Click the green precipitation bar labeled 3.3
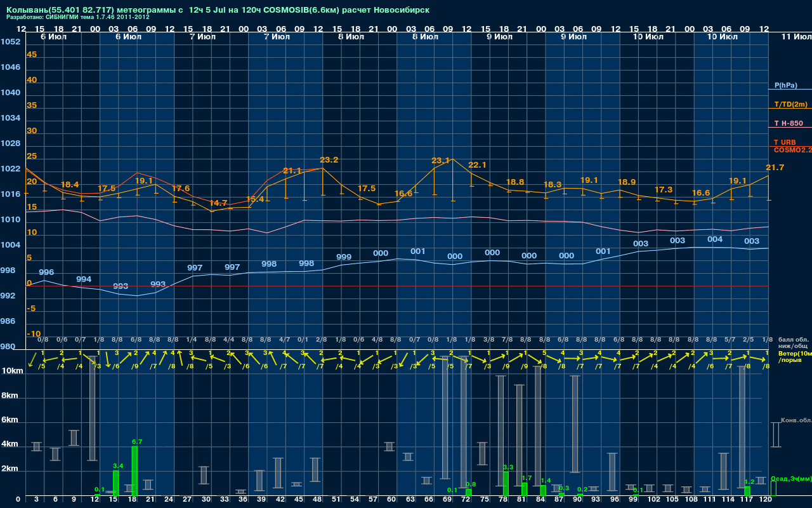The image size is (812, 508). [x=506, y=484]
